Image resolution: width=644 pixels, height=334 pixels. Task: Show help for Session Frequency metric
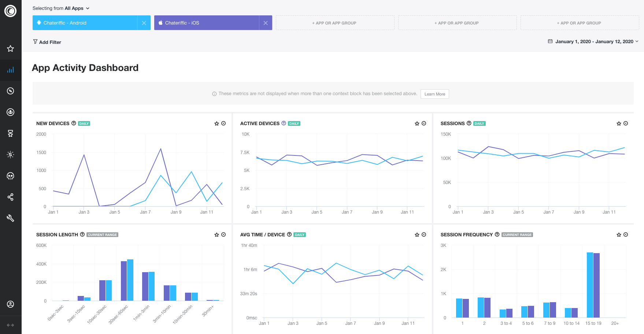click(497, 234)
